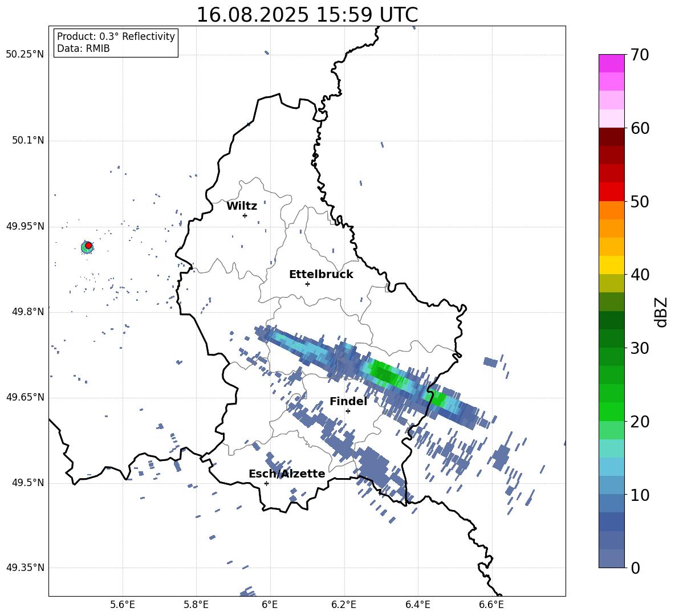Click the 6°E longitude label
The image size is (675, 616).
[x=270, y=605]
